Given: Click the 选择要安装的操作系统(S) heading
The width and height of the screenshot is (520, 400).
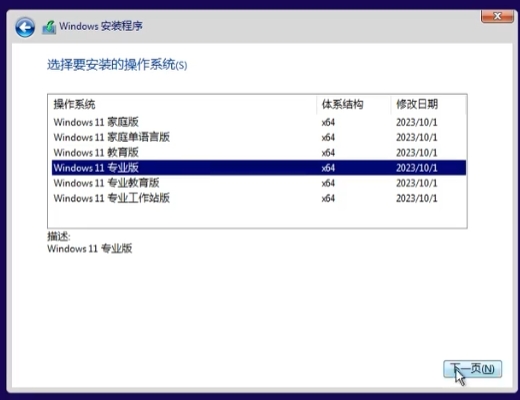Looking at the screenshot, I should [x=117, y=65].
